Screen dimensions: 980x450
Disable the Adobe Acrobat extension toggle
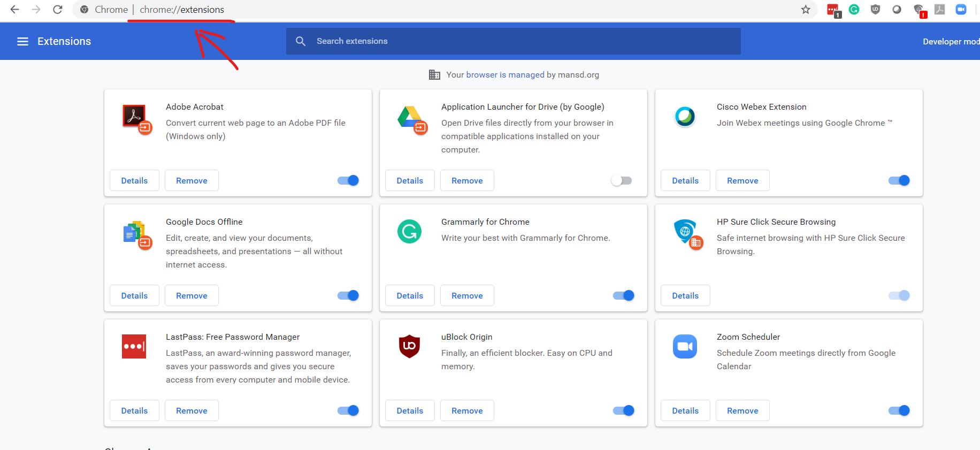(x=348, y=180)
